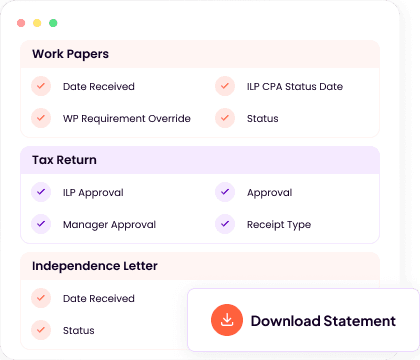Click the orange download icon
This screenshot has height=360, width=420.
[x=227, y=320]
